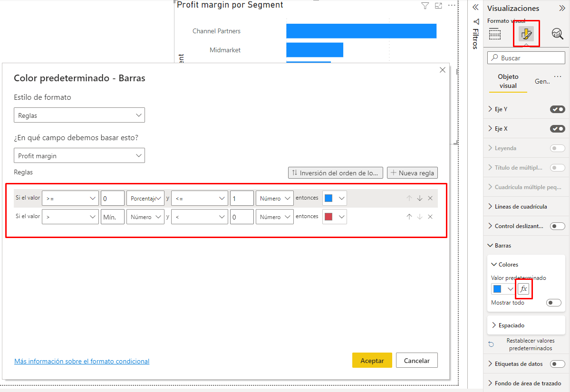
Task: Click the Format visual paintbrush icon
Action: click(526, 34)
